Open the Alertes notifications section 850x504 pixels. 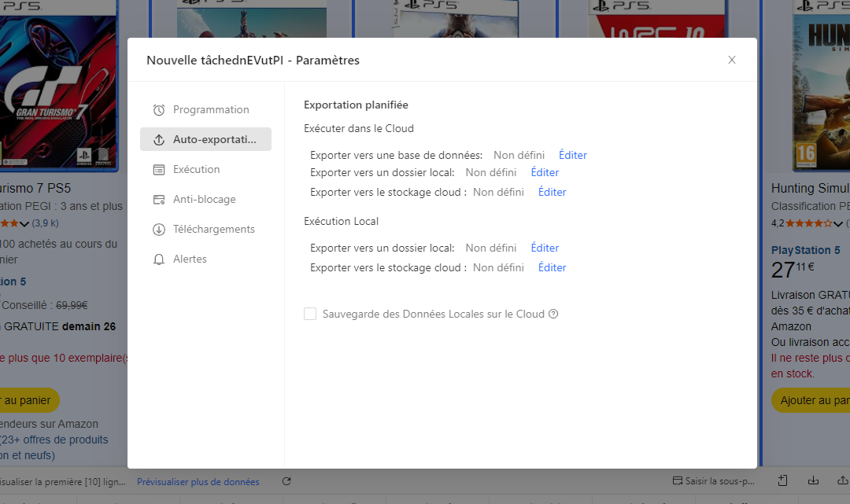pos(190,259)
